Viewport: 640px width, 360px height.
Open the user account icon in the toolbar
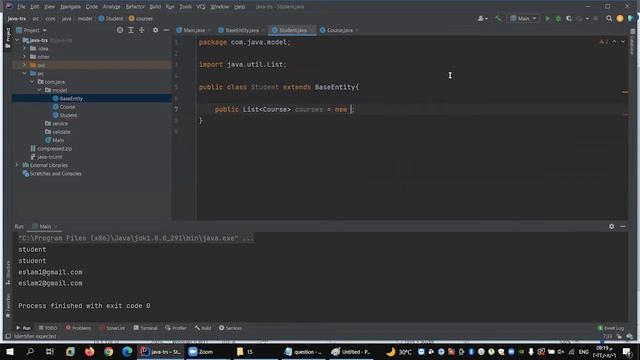pos(482,19)
